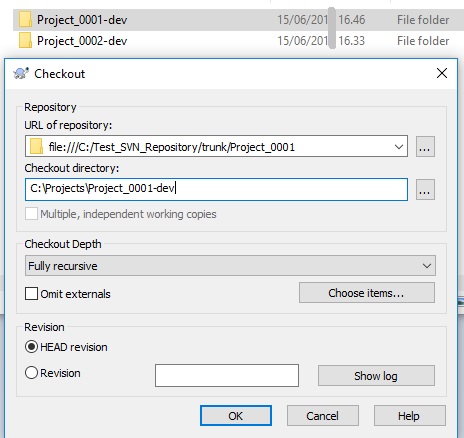Select the HEAD revision radio button
Screen dimensions: 464x438
31,347
